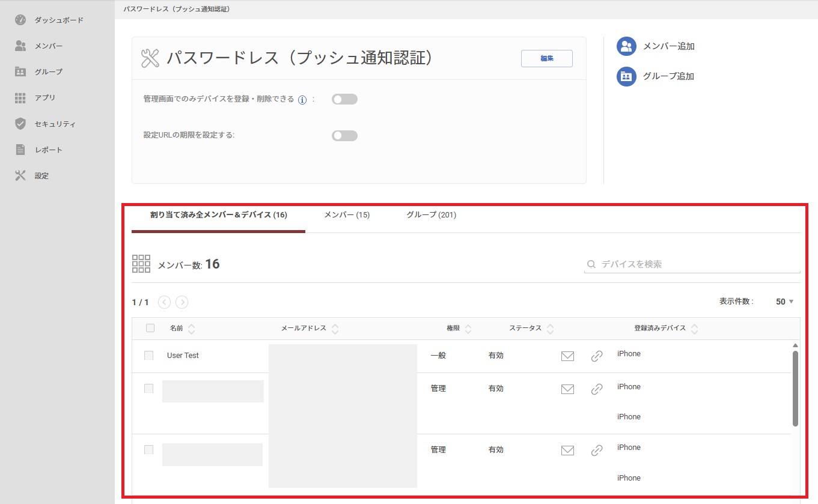818x504 pixels.
Task: Click link icon in third member row
Action: (597, 450)
